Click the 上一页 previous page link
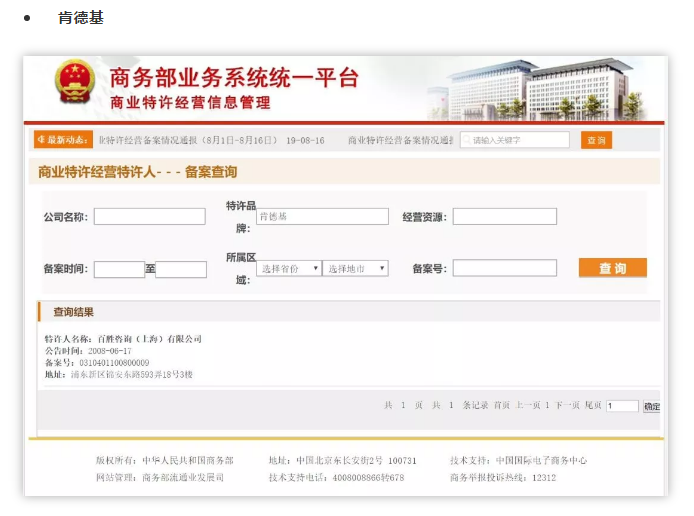This screenshot has height=516, width=694. tap(530, 406)
